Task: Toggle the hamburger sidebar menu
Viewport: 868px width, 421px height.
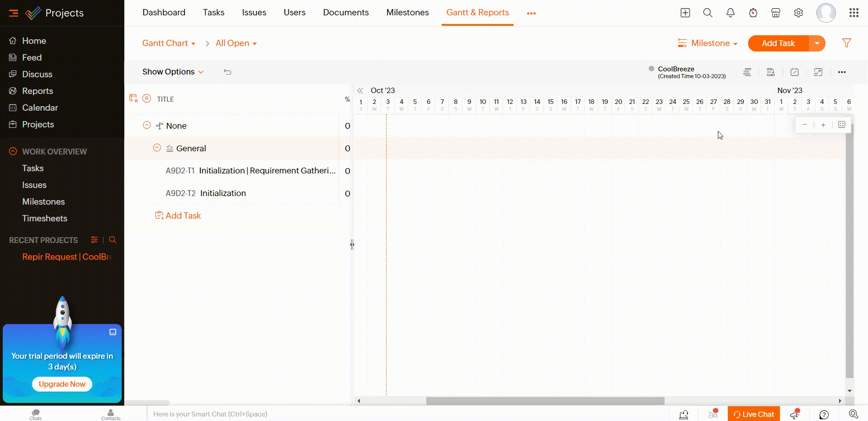Action: (x=14, y=13)
